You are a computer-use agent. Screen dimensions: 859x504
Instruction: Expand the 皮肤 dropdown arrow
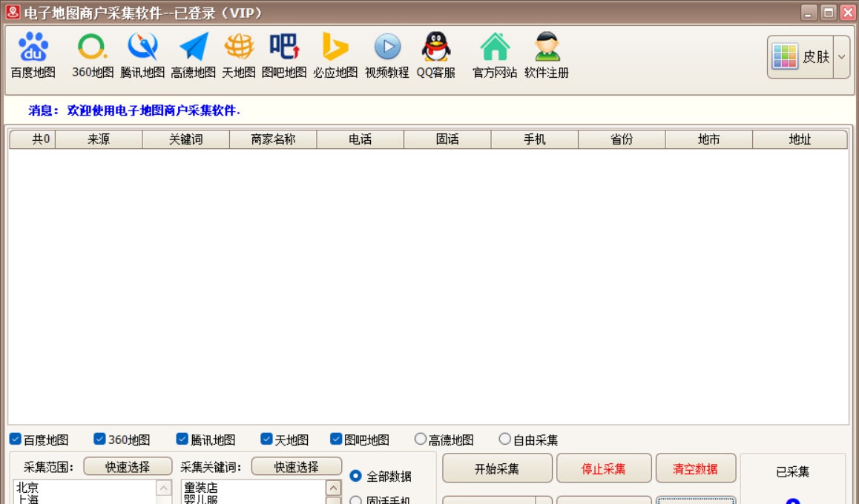(x=841, y=57)
